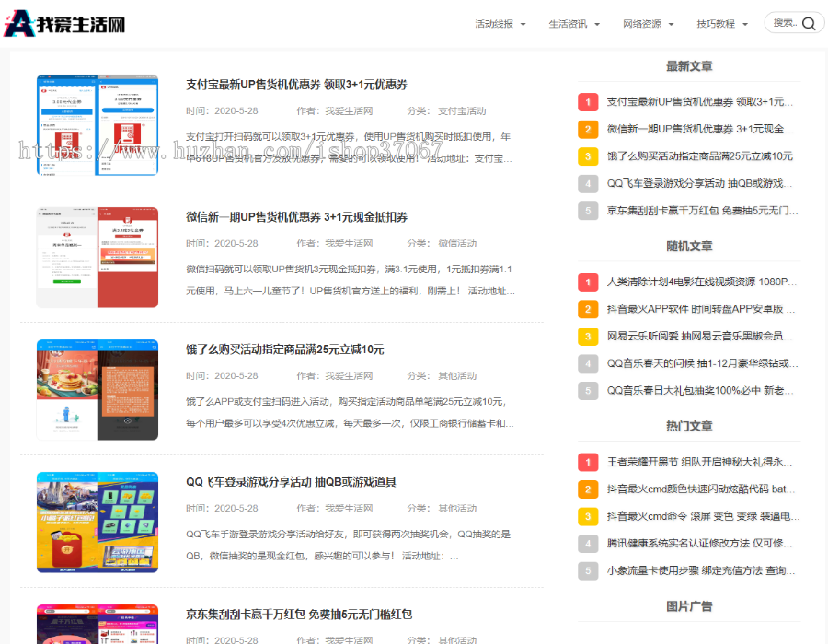Screen dimensions: 828x644
Task: Click rank 1 badge beside 支付宝最新UP售货机
Action: [x=588, y=102]
